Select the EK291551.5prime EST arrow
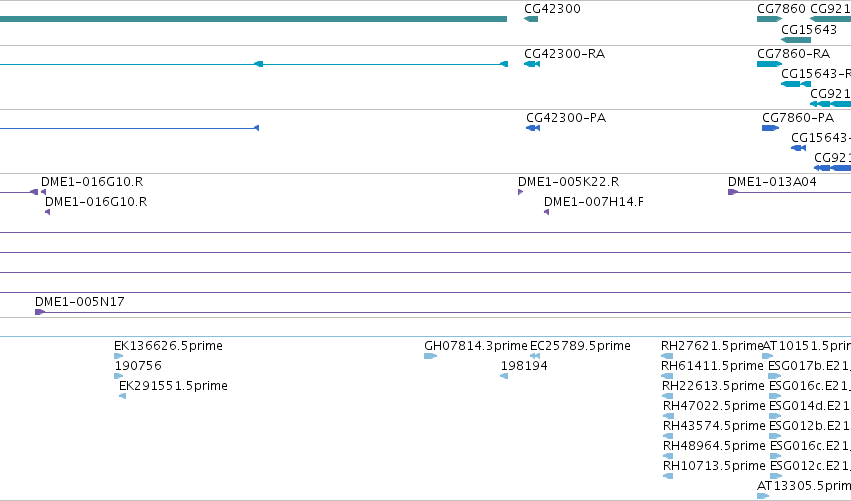Image resolution: width=851 pixels, height=501 pixels. pyautogui.click(x=123, y=396)
